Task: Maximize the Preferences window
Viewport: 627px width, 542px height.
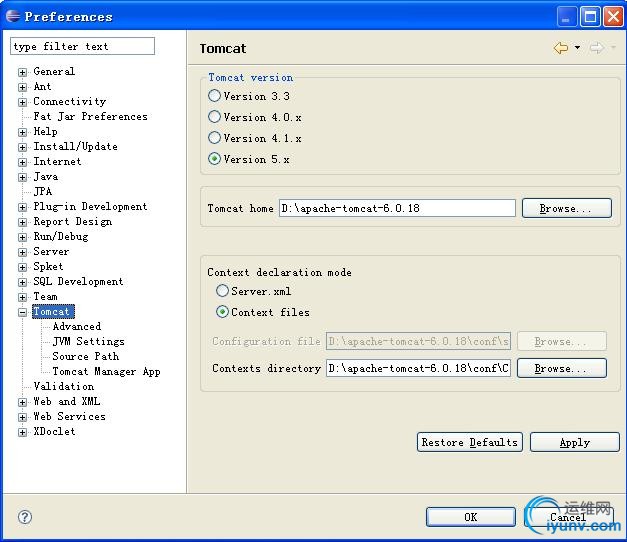Action: tap(590, 16)
